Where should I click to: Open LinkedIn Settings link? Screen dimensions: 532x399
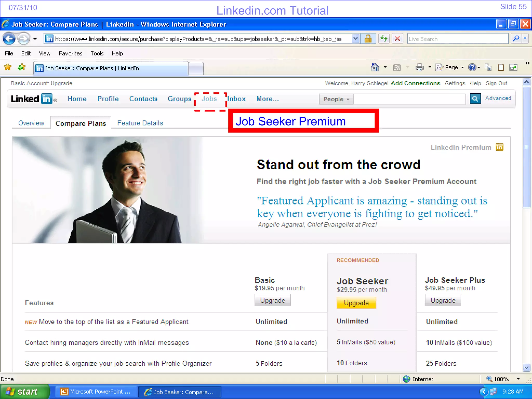click(x=455, y=83)
